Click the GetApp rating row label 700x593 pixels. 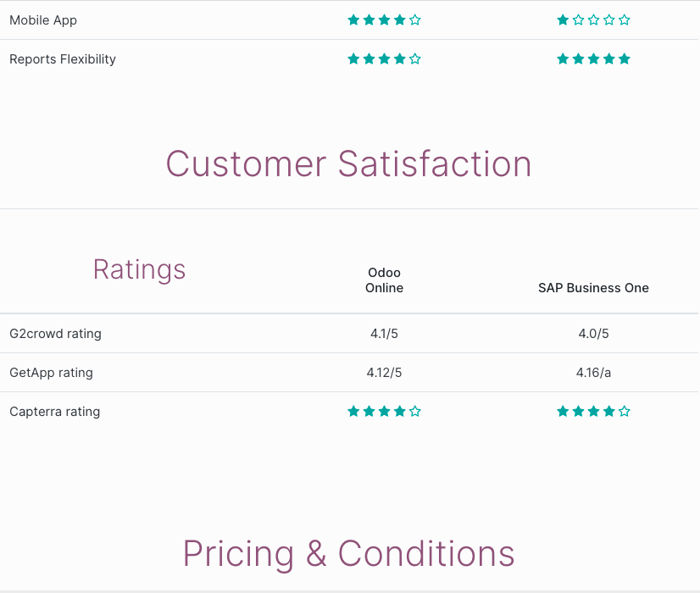51,373
